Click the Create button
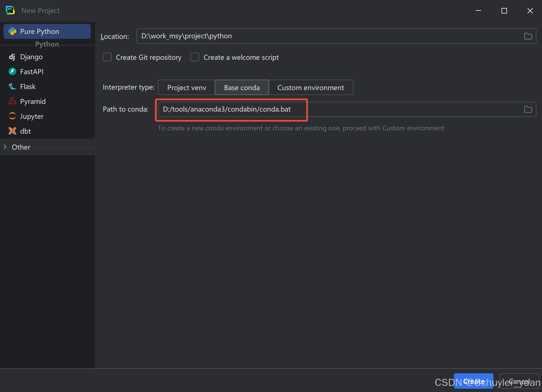The height and width of the screenshot is (392, 542). (x=473, y=381)
